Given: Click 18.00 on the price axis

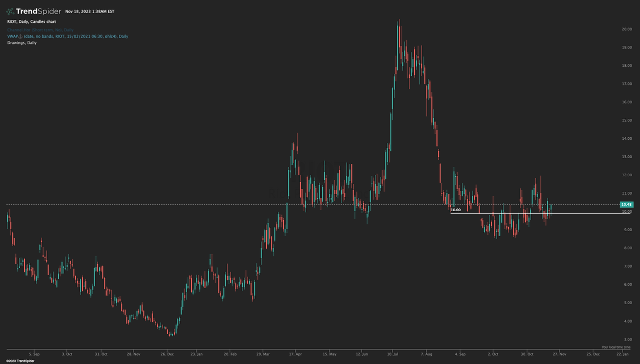Looking at the screenshot, I should click(627, 65).
